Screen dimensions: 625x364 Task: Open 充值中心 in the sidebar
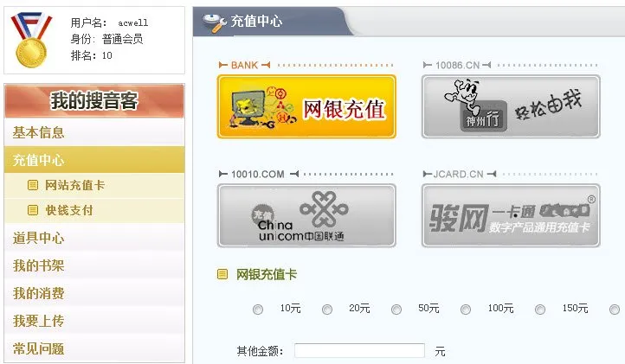pyautogui.click(x=94, y=160)
